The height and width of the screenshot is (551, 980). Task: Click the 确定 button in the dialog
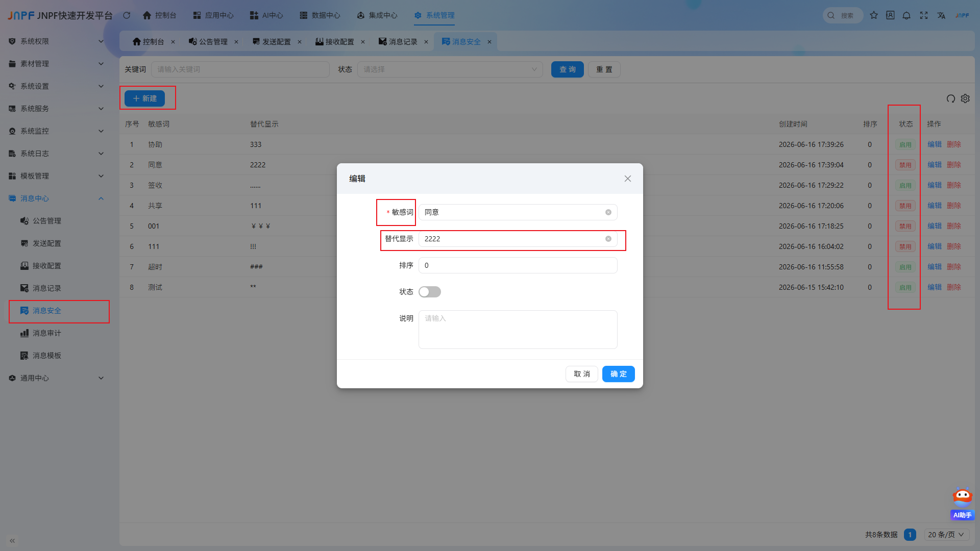[619, 374]
